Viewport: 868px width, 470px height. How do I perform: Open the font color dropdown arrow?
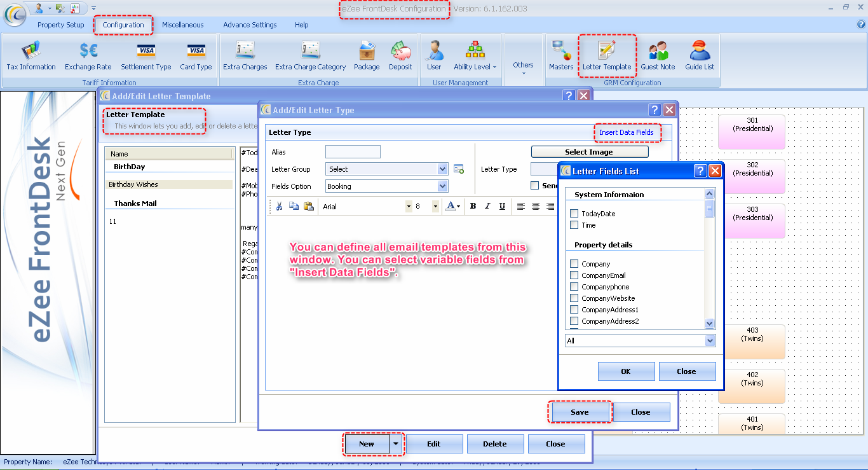[459, 206]
